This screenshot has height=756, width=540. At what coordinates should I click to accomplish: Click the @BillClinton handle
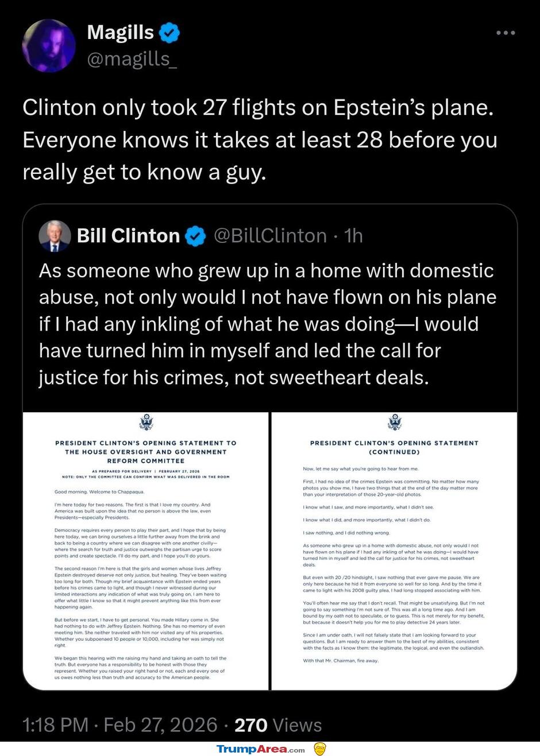click(x=270, y=236)
